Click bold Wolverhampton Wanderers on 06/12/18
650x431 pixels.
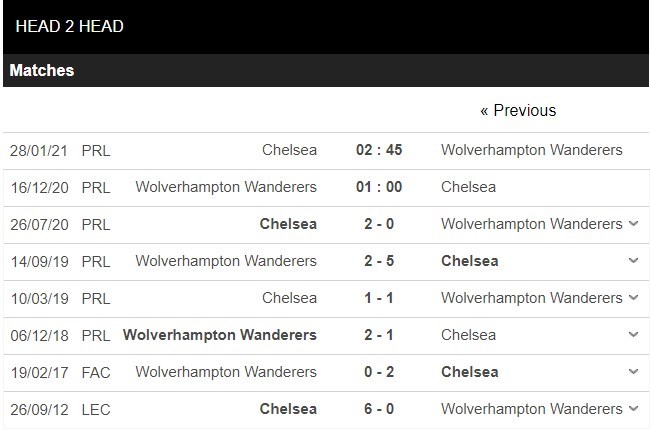219,335
